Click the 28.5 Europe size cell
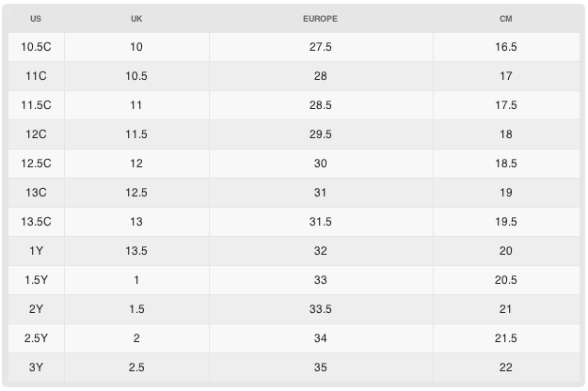Image resolution: width=588 pixels, height=391 pixels. click(x=320, y=105)
